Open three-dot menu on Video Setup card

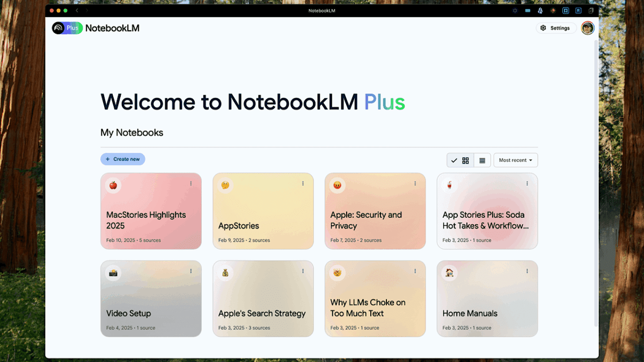191,271
